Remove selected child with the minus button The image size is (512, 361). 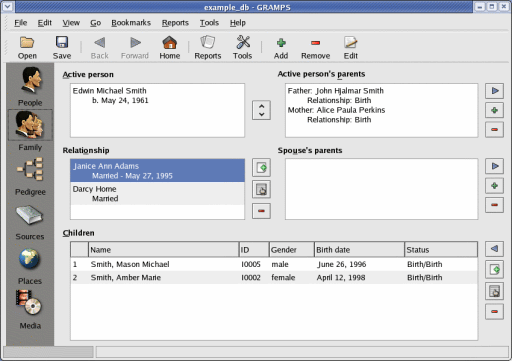pos(494,312)
